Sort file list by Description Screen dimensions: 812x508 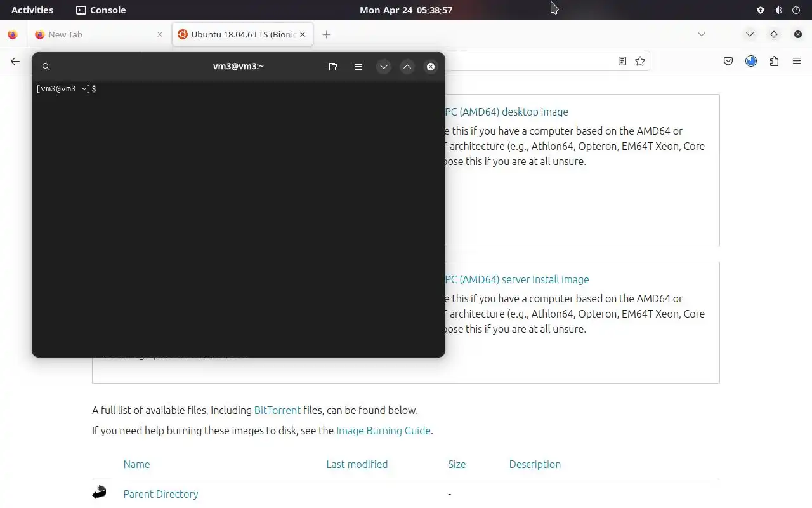(535, 464)
